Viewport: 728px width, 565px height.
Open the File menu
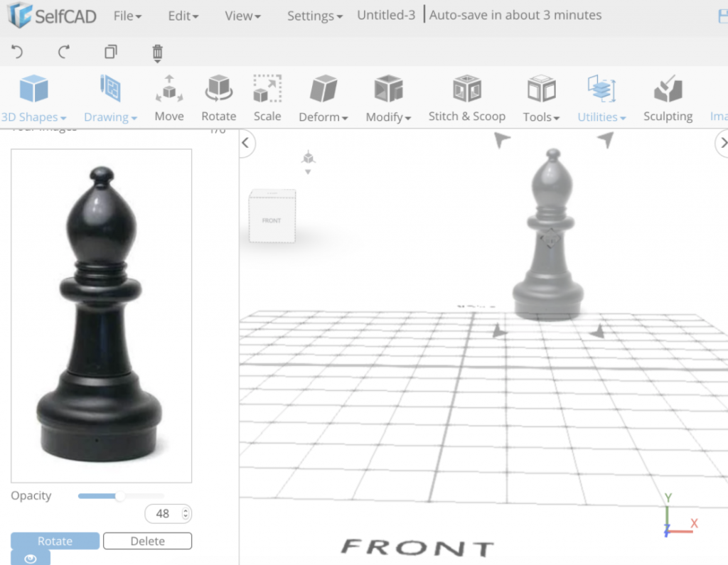click(x=127, y=15)
